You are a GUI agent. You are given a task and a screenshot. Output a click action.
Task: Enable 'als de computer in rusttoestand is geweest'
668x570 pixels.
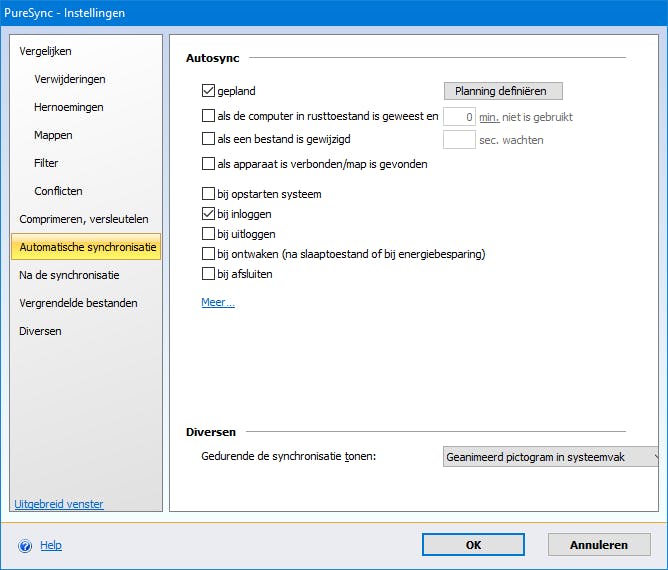(x=208, y=115)
